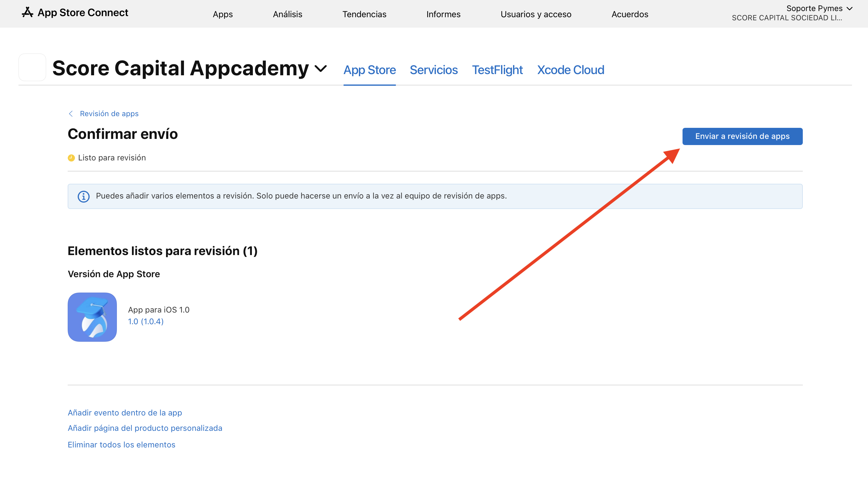Image resolution: width=868 pixels, height=480 pixels.
Task: Open the Acuerdos menu
Action: click(x=630, y=14)
